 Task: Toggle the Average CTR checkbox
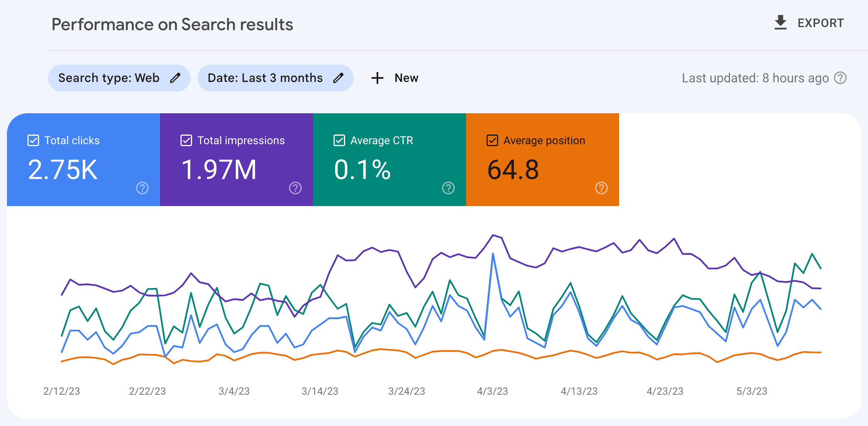click(339, 140)
